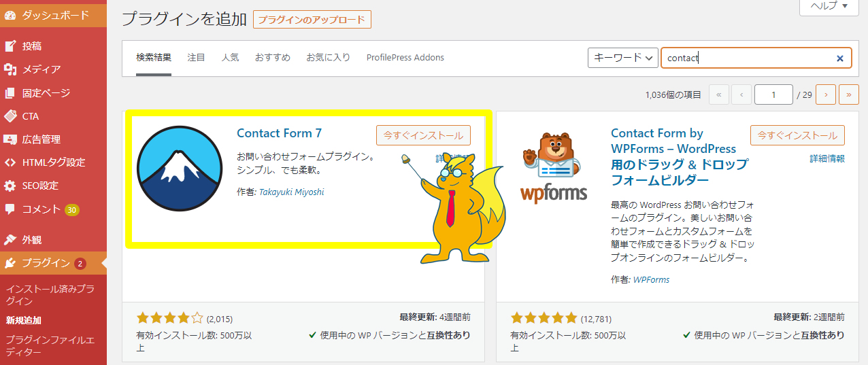
Task: Open the Dashboard (ダッシュボード) menu
Action: (53, 15)
